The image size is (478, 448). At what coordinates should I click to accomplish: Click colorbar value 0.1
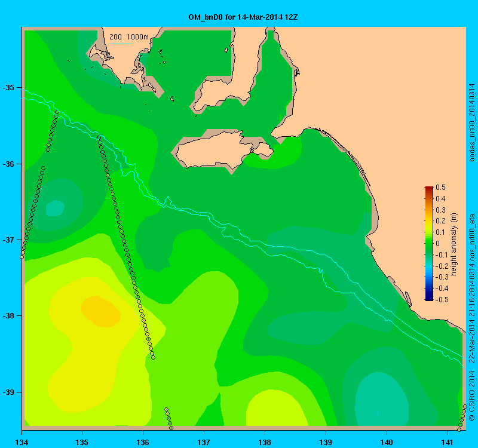(x=440, y=232)
